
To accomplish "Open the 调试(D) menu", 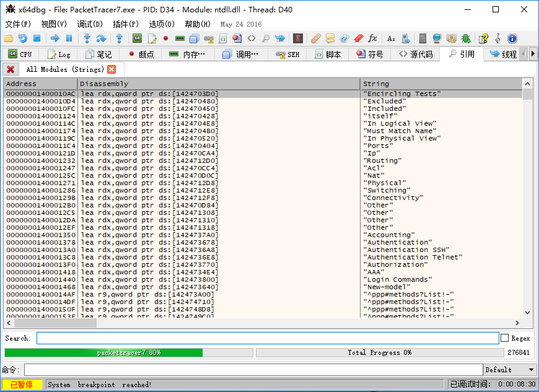I will 90,24.
